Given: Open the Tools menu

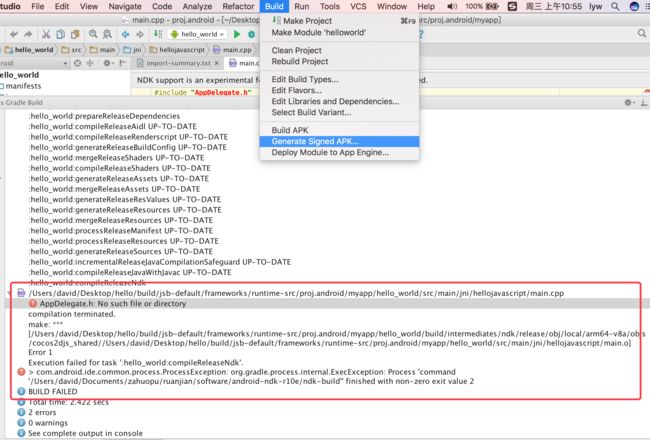Looking at the screenshot, I should click(x=330, y=6).
